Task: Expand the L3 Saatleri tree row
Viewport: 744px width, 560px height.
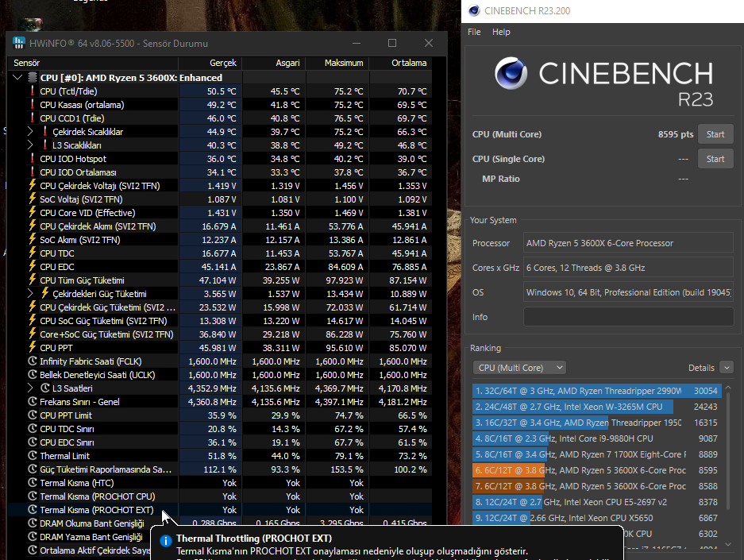Action: click(30, 388)
